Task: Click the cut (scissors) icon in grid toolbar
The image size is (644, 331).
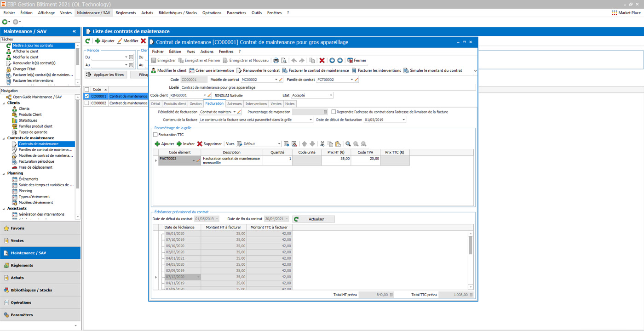Action: tap(322, 144)
